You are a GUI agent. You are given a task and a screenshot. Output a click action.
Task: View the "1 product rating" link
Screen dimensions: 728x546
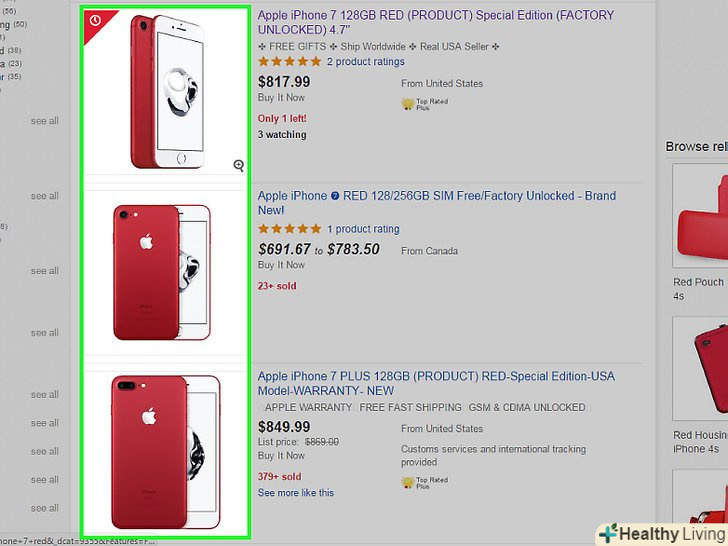point(363,229)
